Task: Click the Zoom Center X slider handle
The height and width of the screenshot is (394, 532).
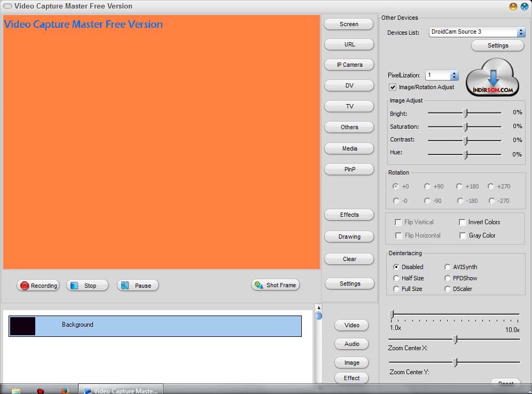Action: click(x=455, y=339)
